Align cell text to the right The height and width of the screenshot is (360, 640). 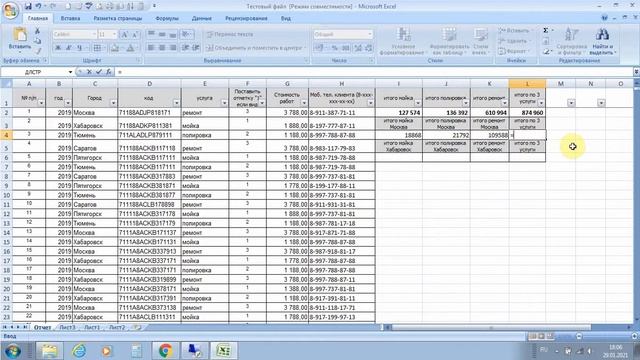point(173,48)
